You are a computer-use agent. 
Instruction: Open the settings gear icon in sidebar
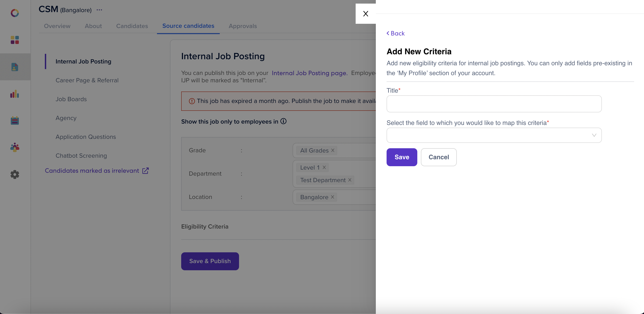[x=15, y=174]
